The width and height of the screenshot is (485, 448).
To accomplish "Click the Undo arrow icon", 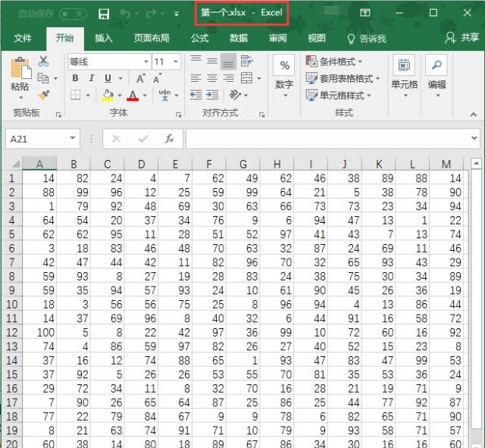I will [125, 14].
